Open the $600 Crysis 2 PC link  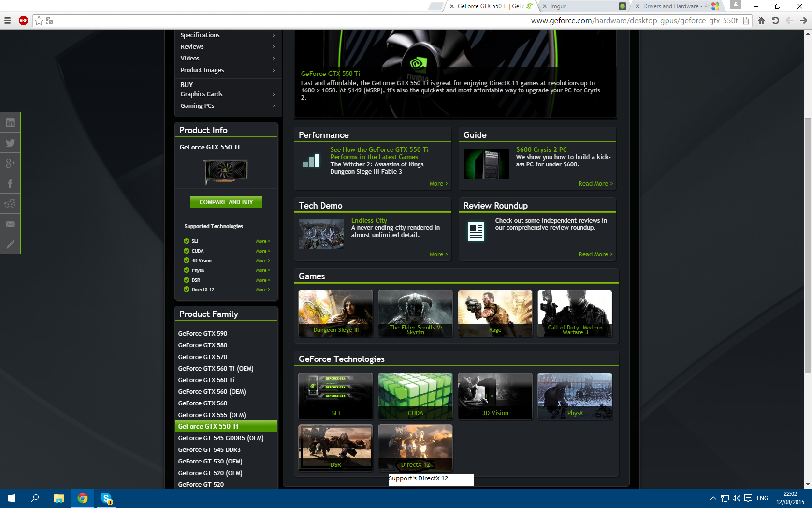tap(541, 150)
